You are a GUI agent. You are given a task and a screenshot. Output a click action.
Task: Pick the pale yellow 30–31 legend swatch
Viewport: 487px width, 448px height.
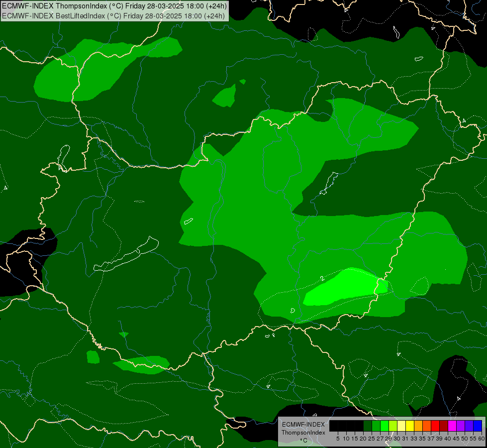coord(401,426)
